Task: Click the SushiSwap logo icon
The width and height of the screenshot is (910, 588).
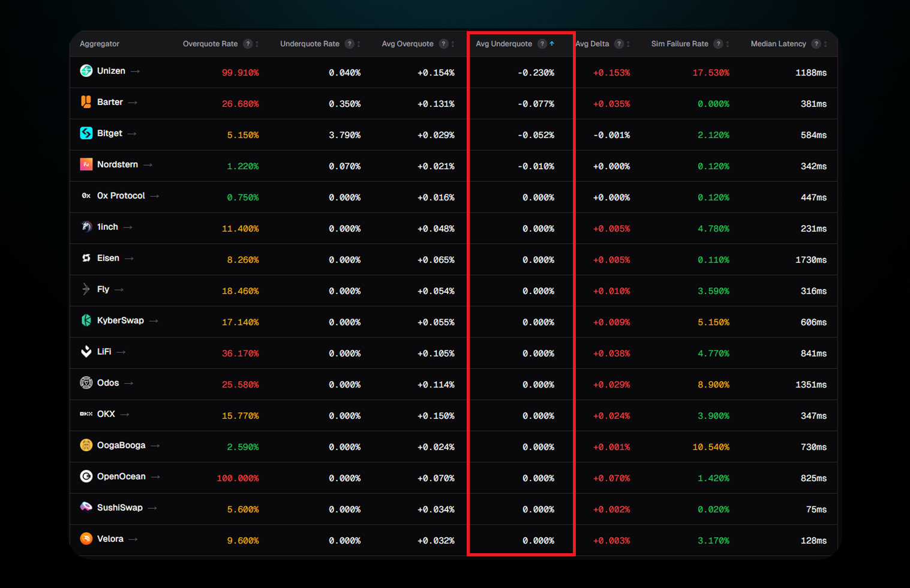Action: [x=86, y=508]
